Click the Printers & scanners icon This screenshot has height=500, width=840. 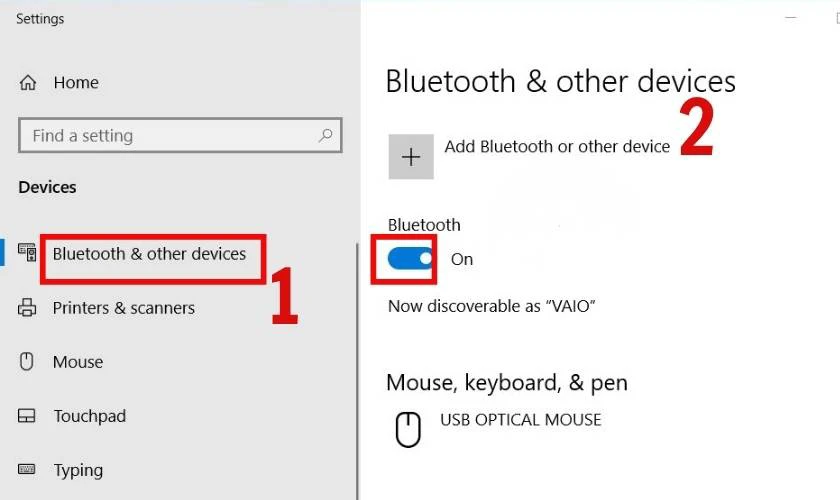27,308
